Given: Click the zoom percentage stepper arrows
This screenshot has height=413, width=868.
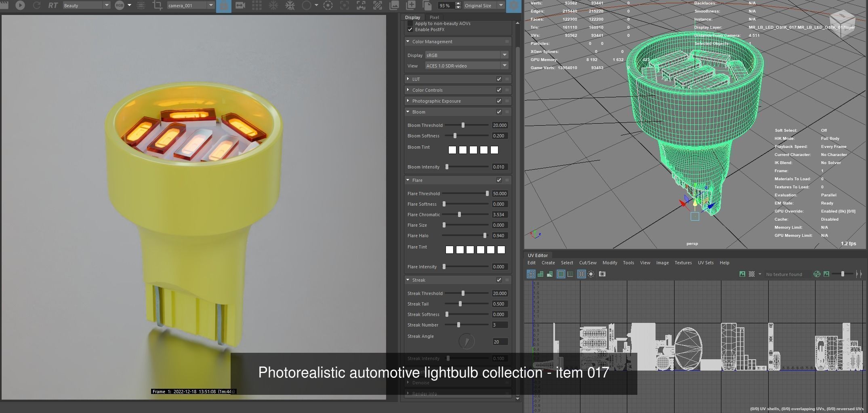Looking at the screenshot, I should pyautogui.click(x=458, y=5).
